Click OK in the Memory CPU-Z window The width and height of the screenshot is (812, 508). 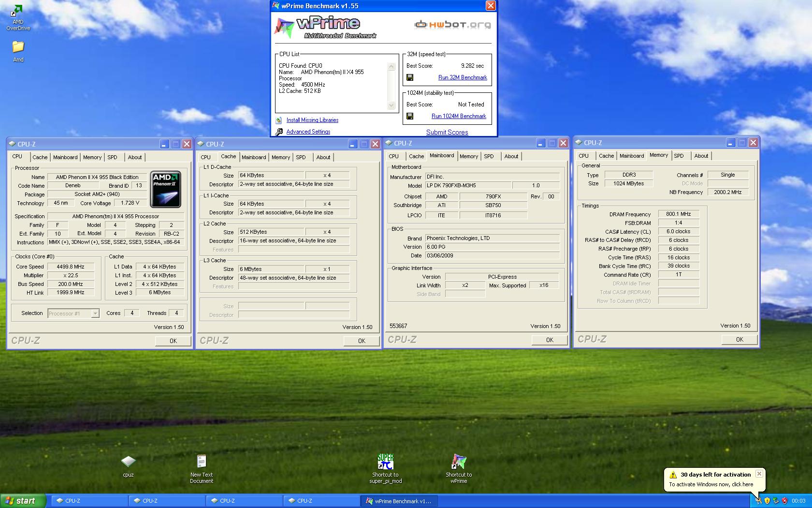pos(739,339)
